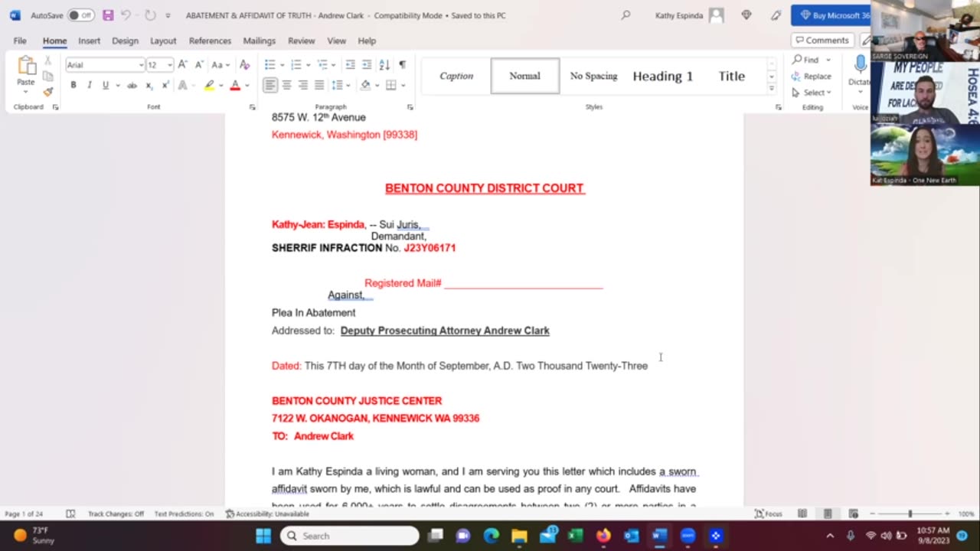Click the Undo arrow in title bar
The height and width of the screenshot is (551, 980).
pos(126,15)
